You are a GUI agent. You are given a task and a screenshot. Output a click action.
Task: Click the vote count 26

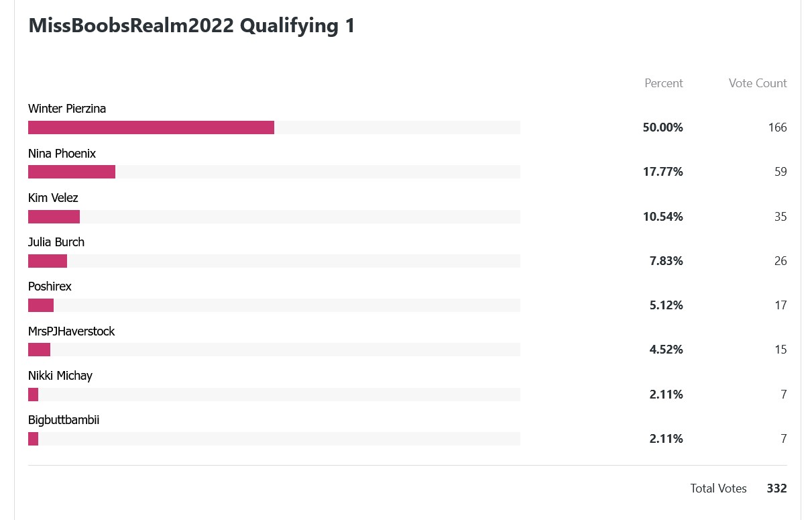tap(780, 261)
